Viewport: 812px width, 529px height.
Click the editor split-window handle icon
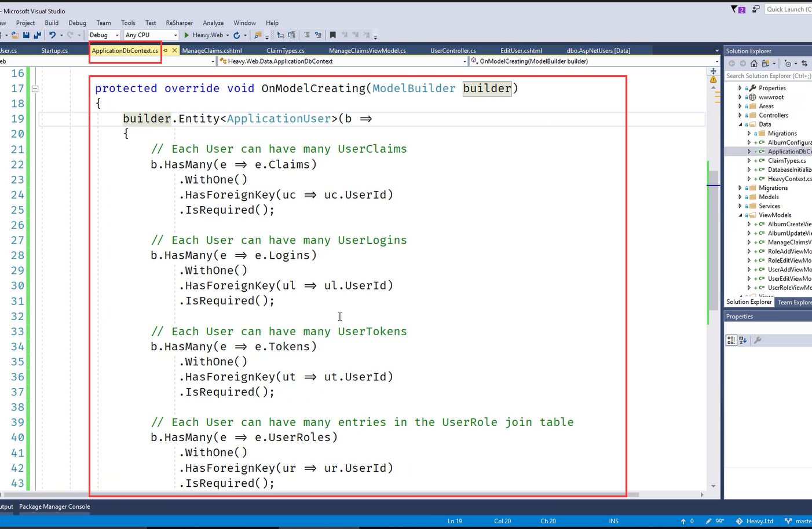pos(714,71)
